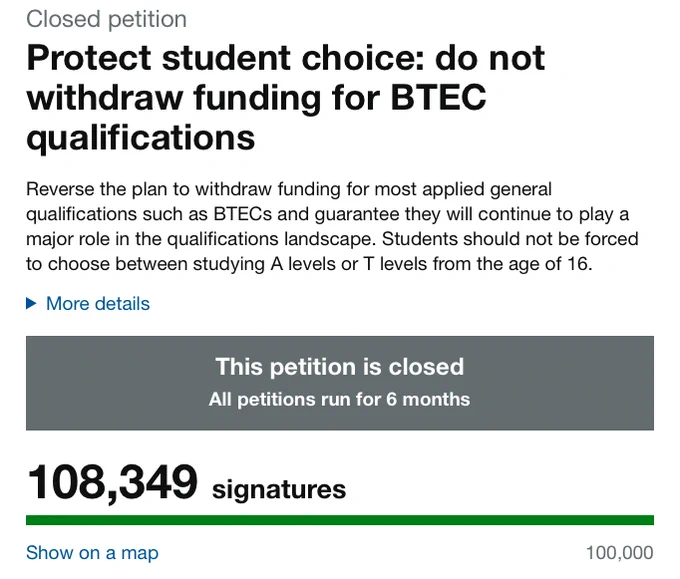The height and width of the screenshot is (579, 680).
Task: Click the This petition is closed heading
Action: click(x=340, y=367)
